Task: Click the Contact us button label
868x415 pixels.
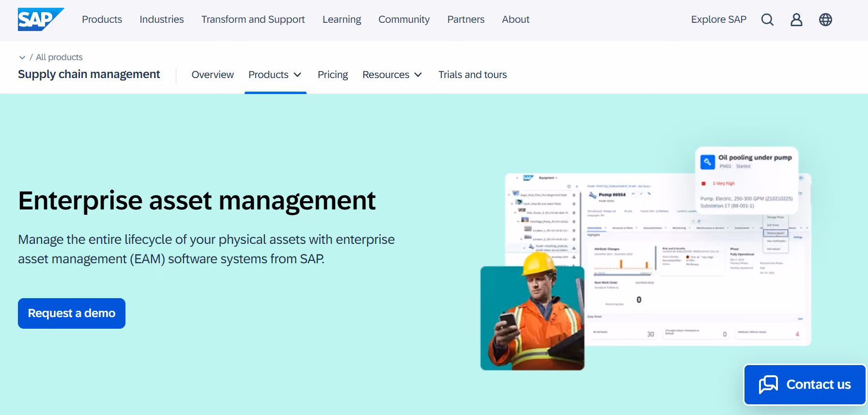Action: click(819, 384)
